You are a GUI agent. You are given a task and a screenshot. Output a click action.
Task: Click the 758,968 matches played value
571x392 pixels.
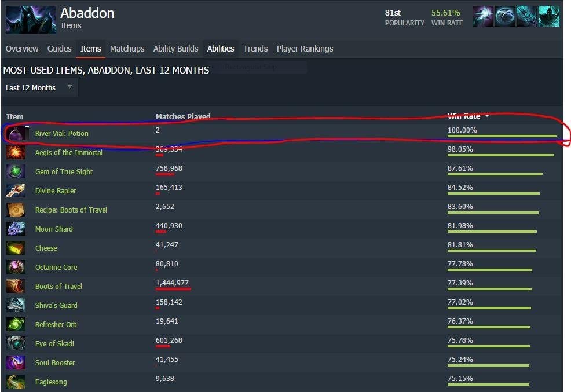tap(169, 168)
